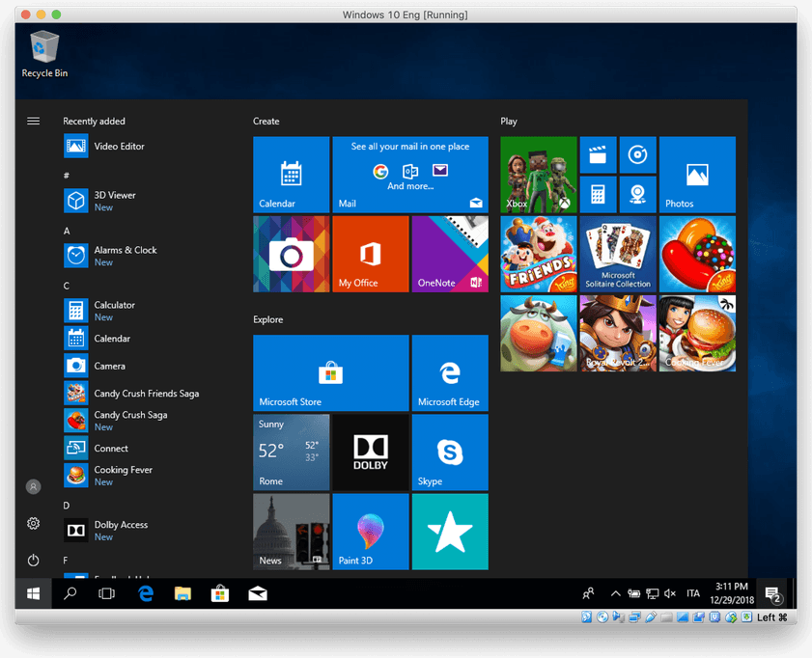Click the letter A section header

(67, 231)
